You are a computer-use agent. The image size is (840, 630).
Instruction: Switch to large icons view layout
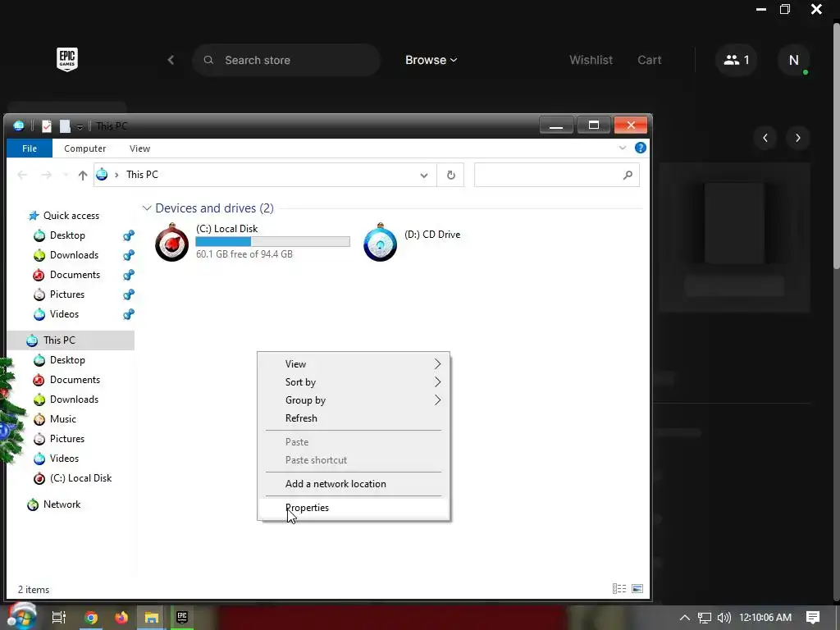pyautogui.click(x=637, y=589)
